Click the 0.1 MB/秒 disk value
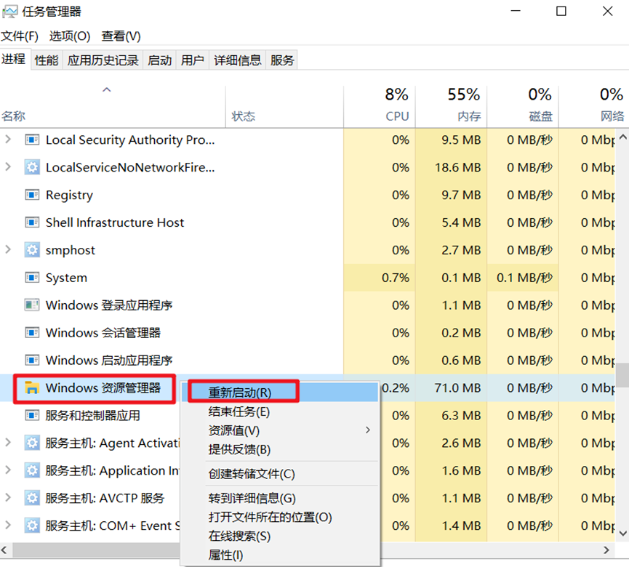The width and height of the screenshot is (629, 568). tap(525, 278)
